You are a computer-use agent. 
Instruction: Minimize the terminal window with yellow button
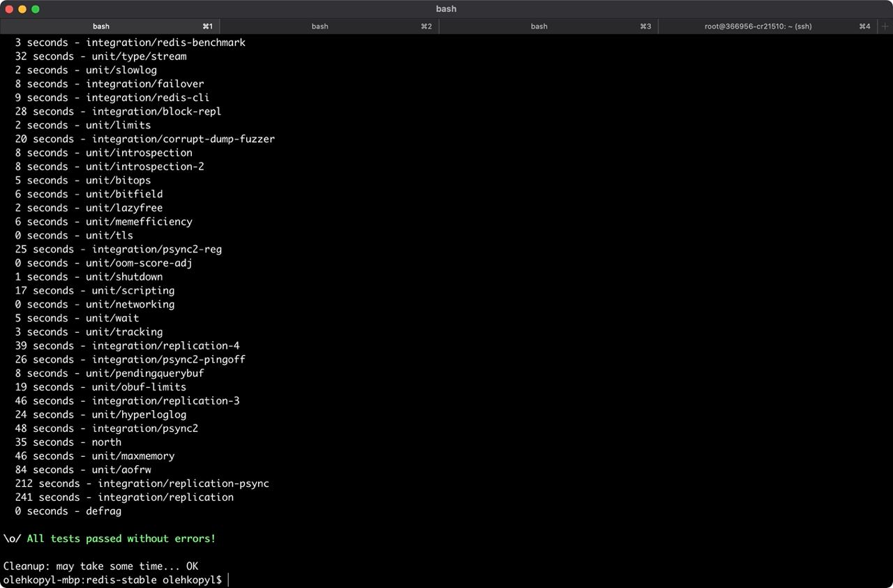tap(22, 9)
